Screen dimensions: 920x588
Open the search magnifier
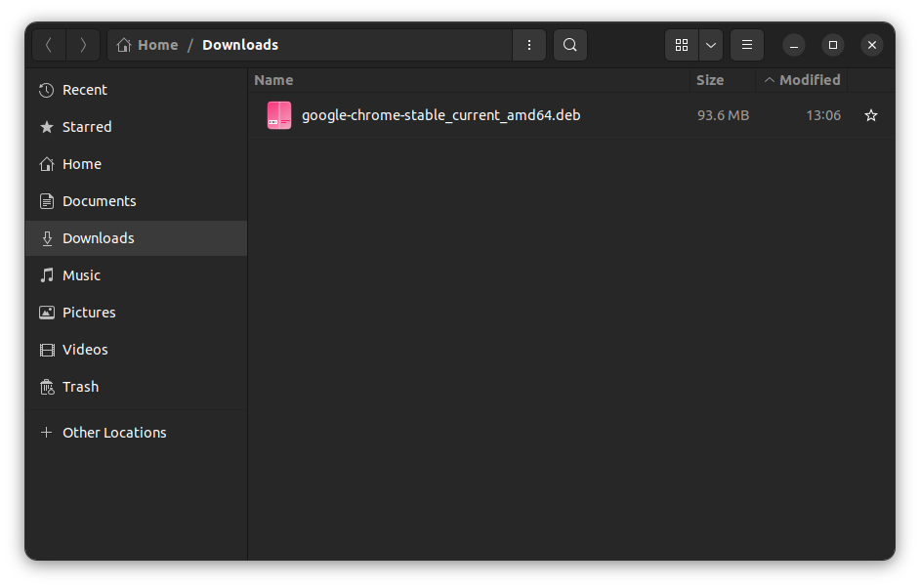click(569, 45)
